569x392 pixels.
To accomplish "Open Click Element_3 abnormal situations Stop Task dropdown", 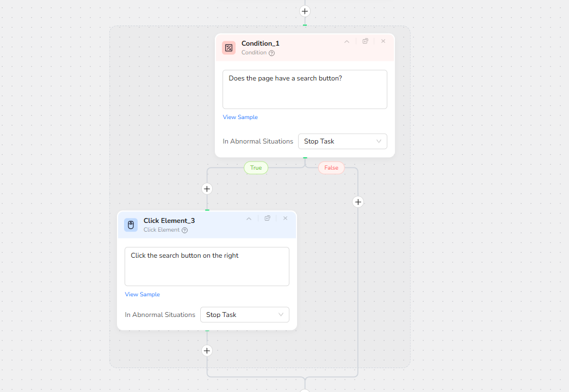I will click(x=244, y=315).
